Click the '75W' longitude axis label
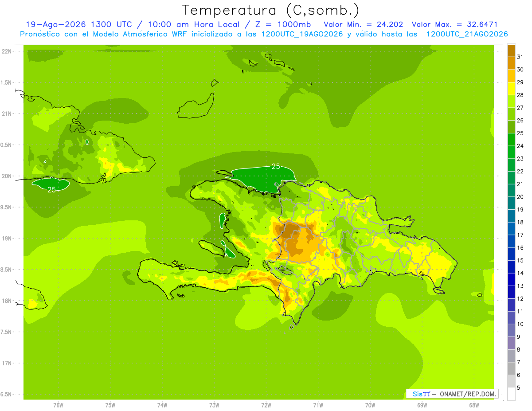Image resolution: width=532 pixels, height=411 pixels. [110, 405]
